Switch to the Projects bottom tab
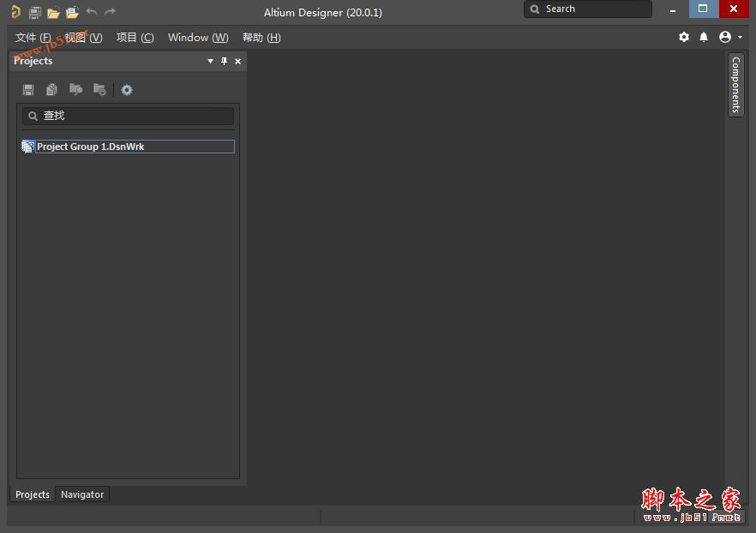The height and width of the screenshot is (533, 756). 33,494
